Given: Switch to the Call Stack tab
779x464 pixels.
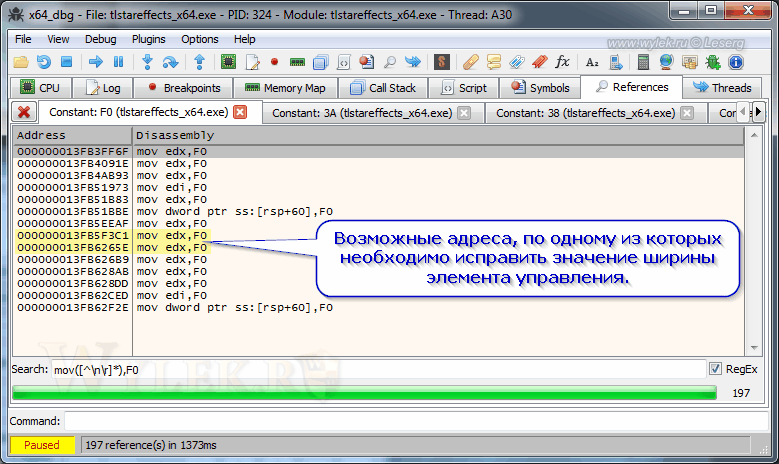Looking at the screenshot, I should [383, 88].
